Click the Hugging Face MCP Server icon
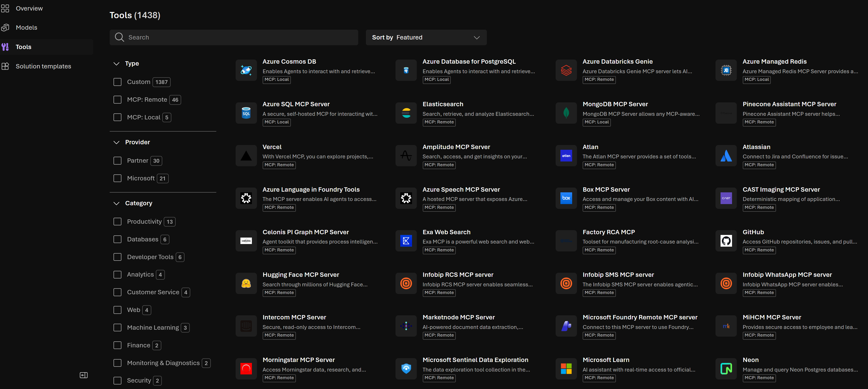 pos(246,283)
